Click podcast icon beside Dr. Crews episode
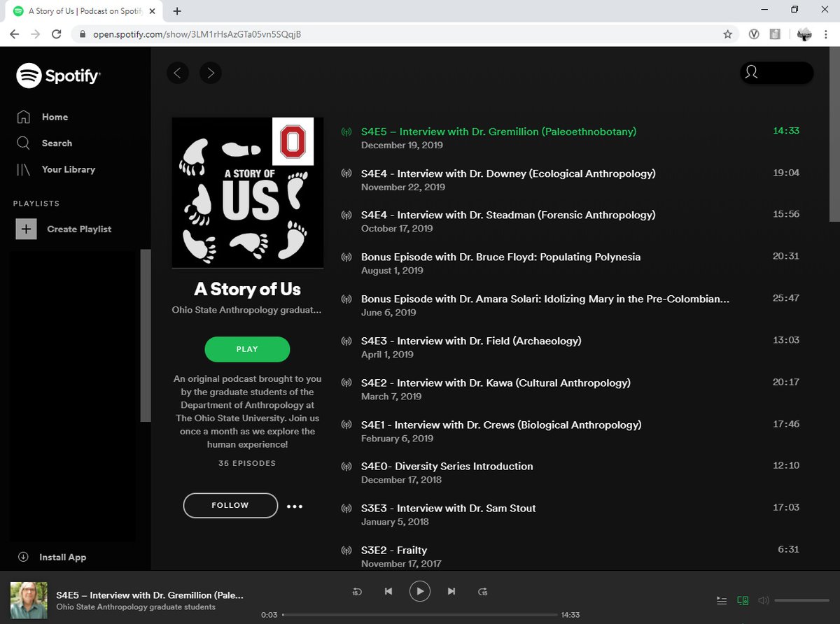840x624 pixels. point(346,425)
